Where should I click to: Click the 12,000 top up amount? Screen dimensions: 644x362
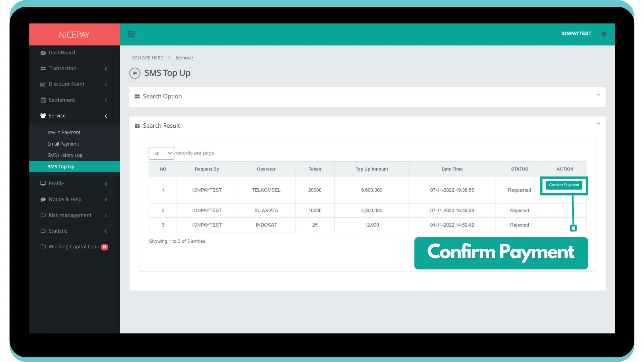pos(372,225)
